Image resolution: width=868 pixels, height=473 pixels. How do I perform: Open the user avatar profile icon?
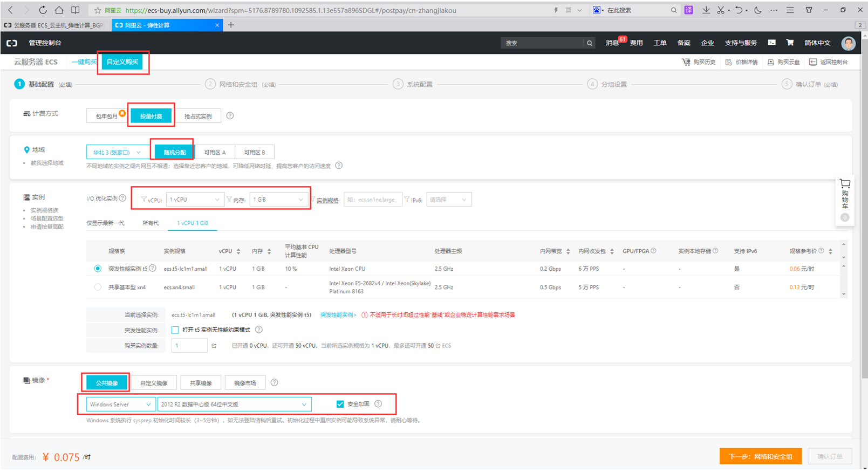848,43
